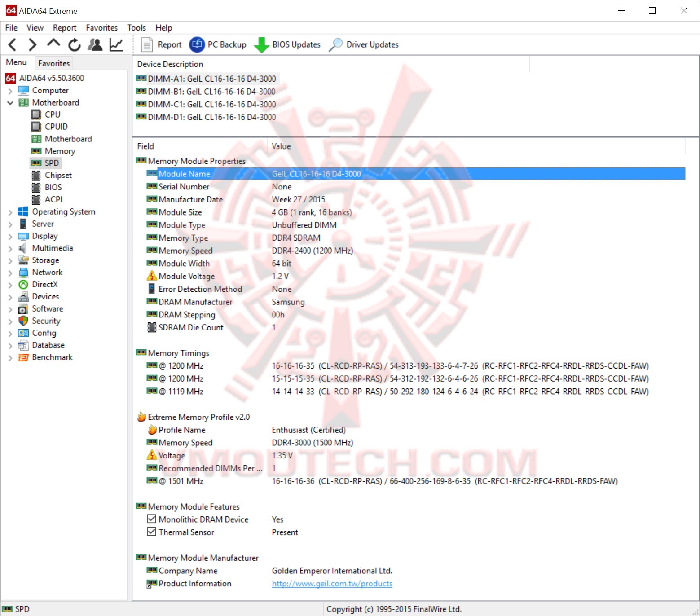Screen dimensions: 700x616
Task: Expand the Storage tree node
Action: [10, 260]
